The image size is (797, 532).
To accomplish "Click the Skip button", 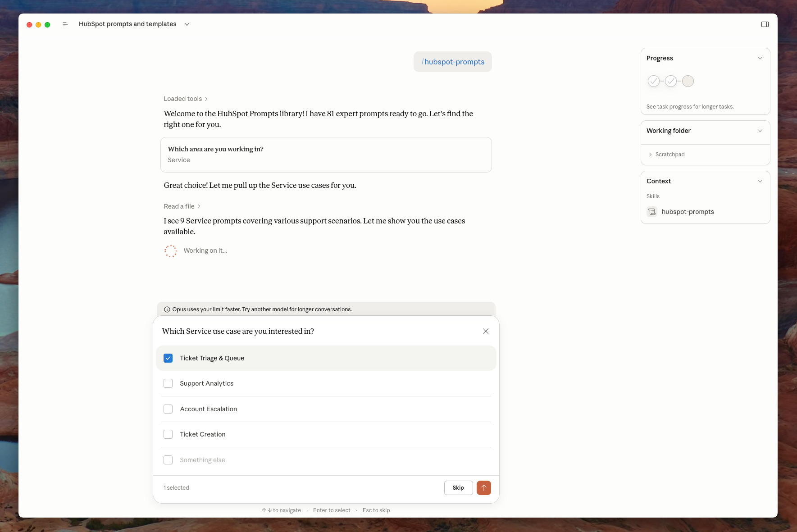I will [458, 488].
